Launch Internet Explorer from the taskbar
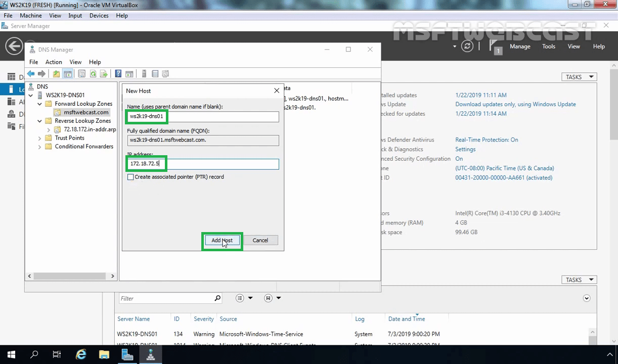 [x=81, y=355]
